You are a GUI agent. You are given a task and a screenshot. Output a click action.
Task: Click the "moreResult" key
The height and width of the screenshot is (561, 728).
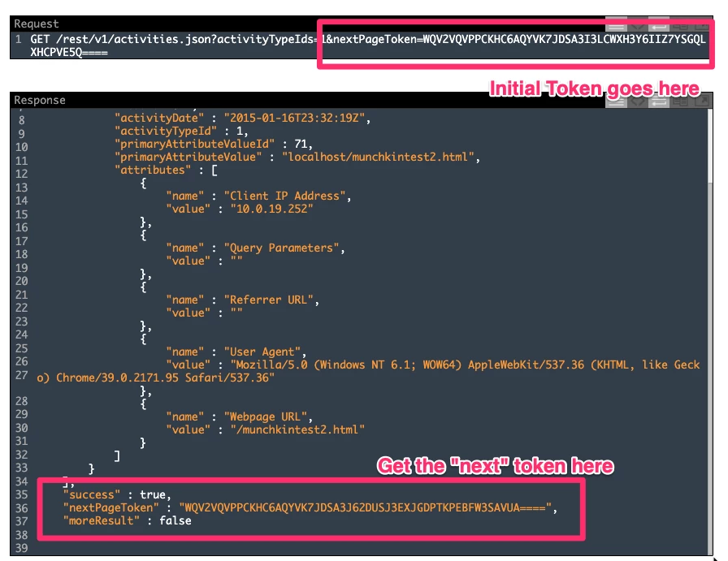(x=102, y=520)
